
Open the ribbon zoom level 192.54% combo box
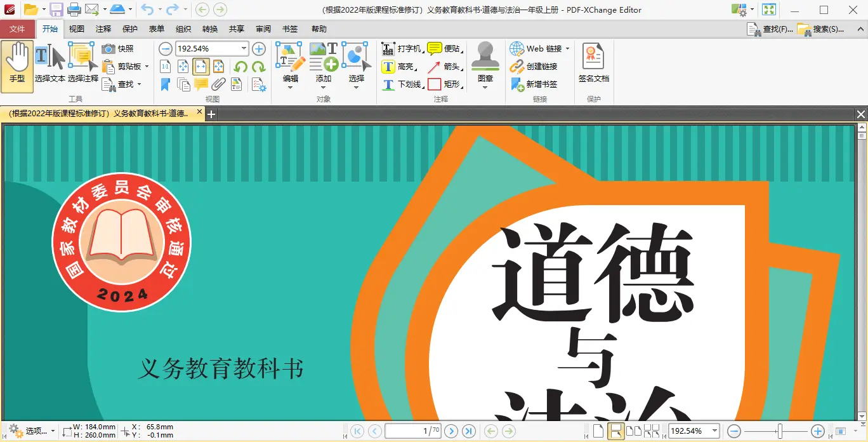(212, 49)
